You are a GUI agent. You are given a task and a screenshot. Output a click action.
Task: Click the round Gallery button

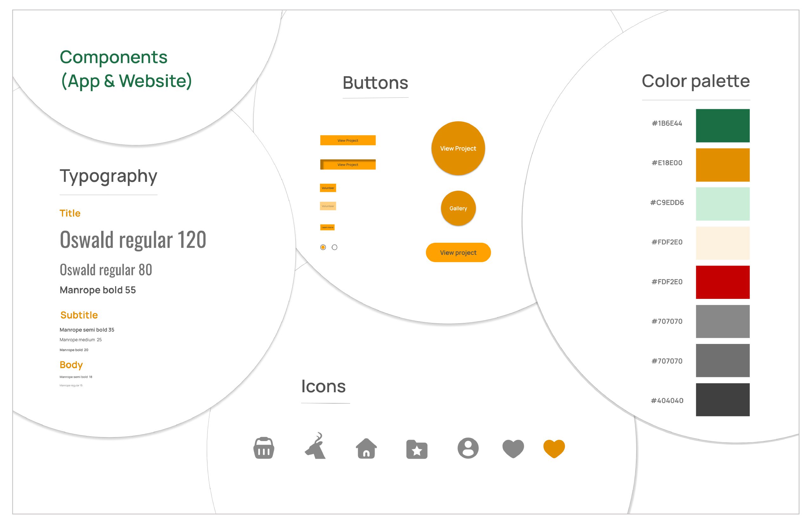[458, 208]
